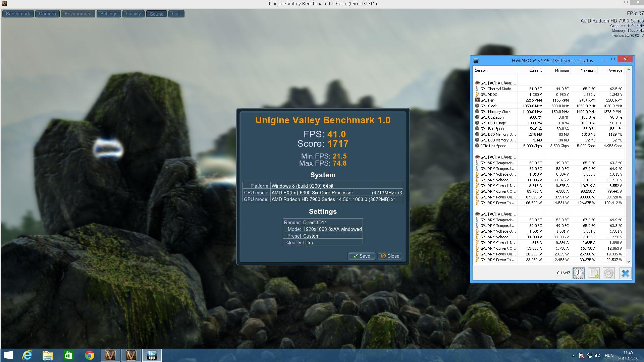Select the PCIe Link Speed row
Image resolution: width=644 pixels, height=362 pixels.
pos(549,146)
